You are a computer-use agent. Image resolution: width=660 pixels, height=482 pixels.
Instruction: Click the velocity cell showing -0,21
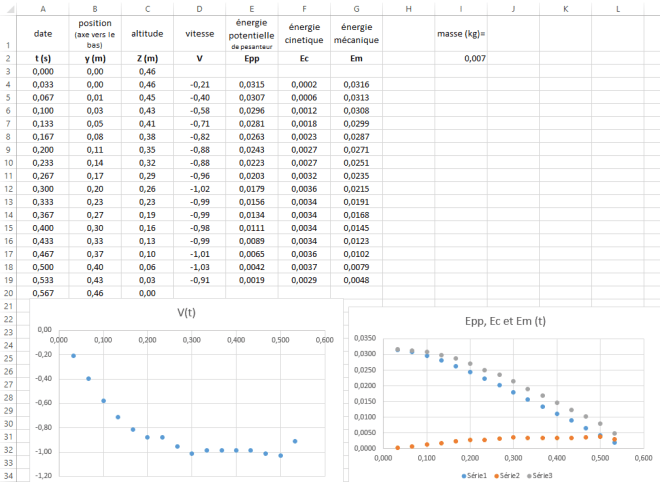pyautogui.click(x=200, y=85)
